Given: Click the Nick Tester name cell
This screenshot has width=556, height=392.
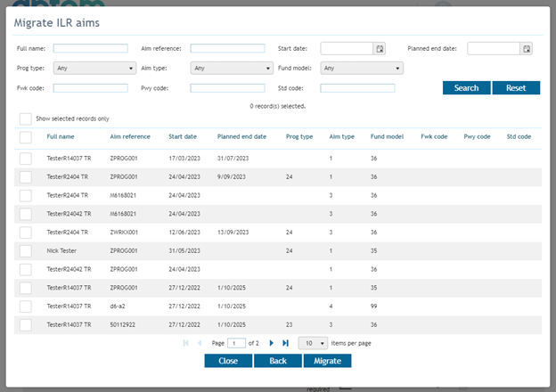Looking at the screenshot, I should pos(61,250).
